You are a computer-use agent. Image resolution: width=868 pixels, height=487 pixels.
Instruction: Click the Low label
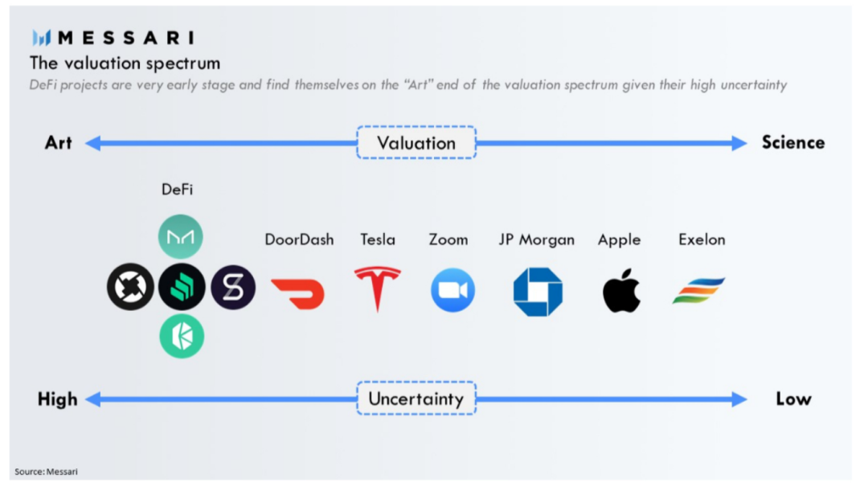[x=793, y=399]
